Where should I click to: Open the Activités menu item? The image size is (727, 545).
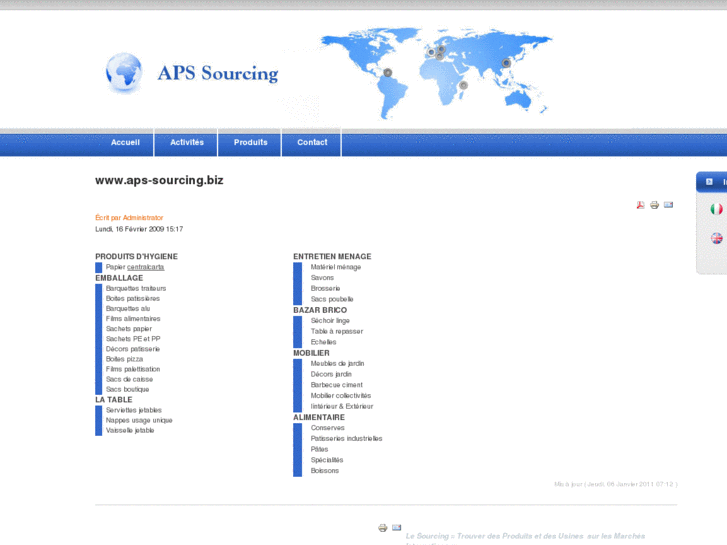pyautogui.click(x=186, y=142)
